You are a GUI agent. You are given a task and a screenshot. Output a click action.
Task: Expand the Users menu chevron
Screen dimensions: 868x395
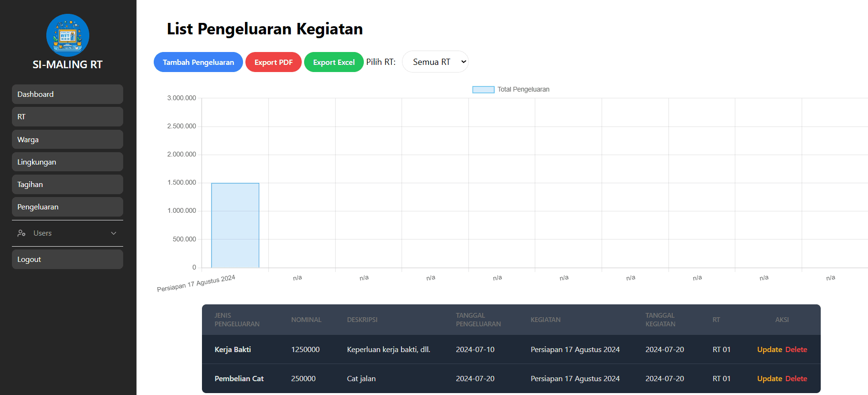point(114,233)
